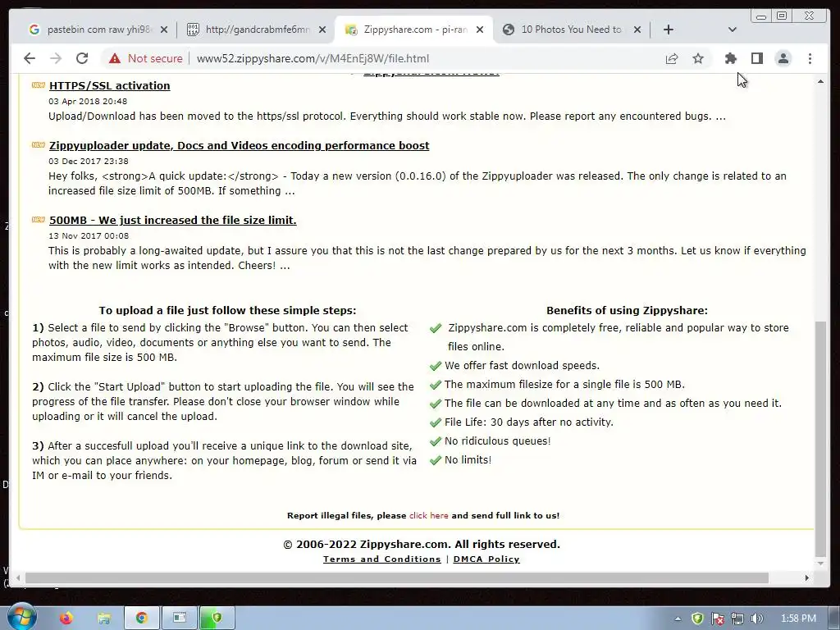Click the horizontal scroll left arrow
Image resolution: width=840 pixels, height=630 pixels.
[x=19, y=578]
